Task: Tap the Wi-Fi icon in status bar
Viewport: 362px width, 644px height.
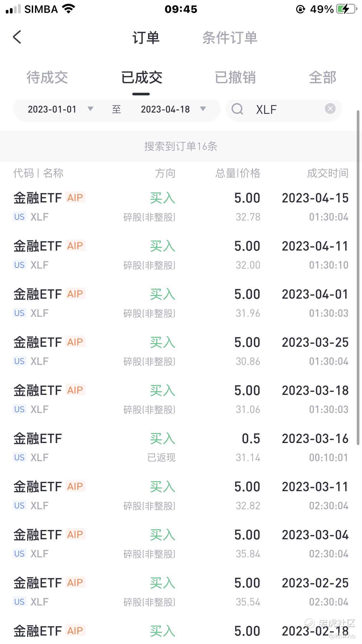Action: point(69,9)
